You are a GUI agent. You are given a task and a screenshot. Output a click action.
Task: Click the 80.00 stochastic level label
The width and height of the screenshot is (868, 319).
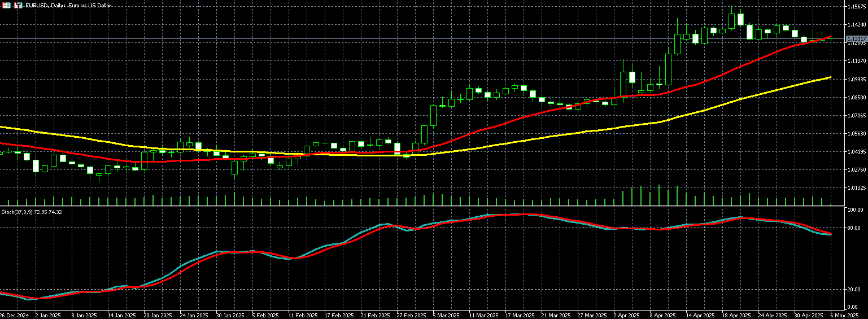pyautogui.click(x=854, y=228)
